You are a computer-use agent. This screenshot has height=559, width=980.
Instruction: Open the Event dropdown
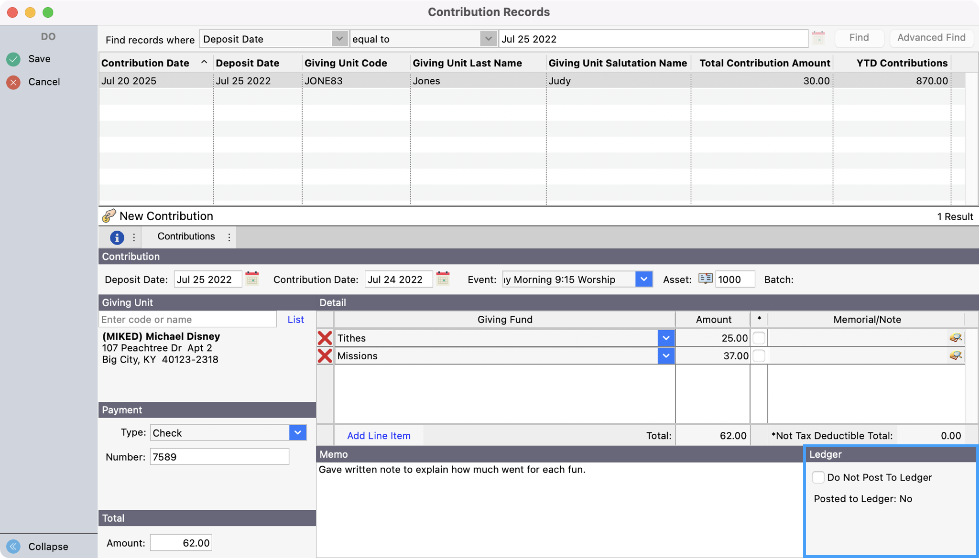644,279
